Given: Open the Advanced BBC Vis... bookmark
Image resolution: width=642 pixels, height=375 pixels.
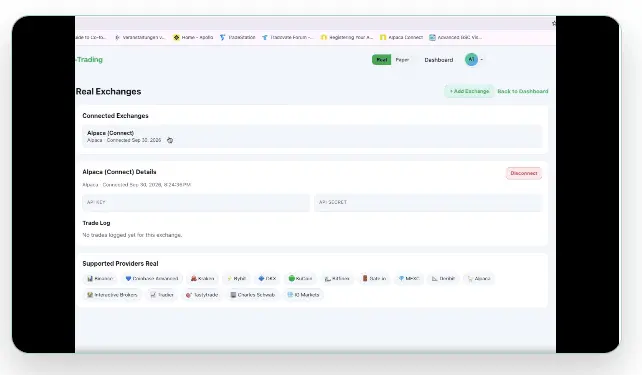Looking at the screenshot, I should [455, 37].
